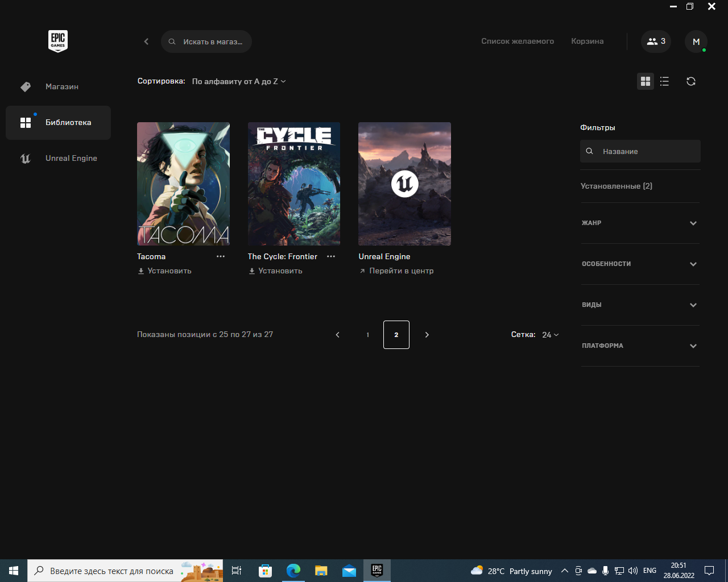This screenshot has width=728, height=582.
Task: Open the Магазин store section
Action: (x=58, y=87)
